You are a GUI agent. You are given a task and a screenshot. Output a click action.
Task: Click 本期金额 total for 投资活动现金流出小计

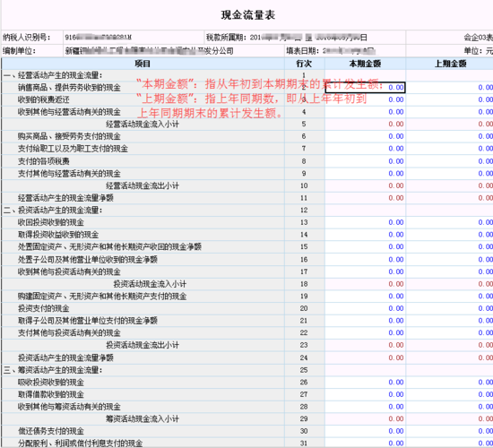click(x=365, y=346)
